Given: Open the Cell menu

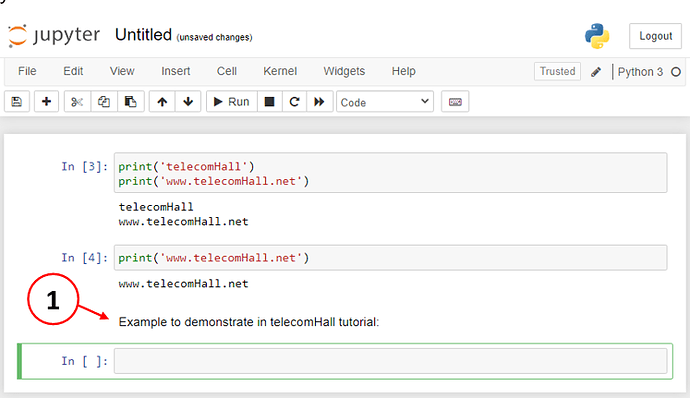Looking at the screenshot, I should click(x=227, y=71).
